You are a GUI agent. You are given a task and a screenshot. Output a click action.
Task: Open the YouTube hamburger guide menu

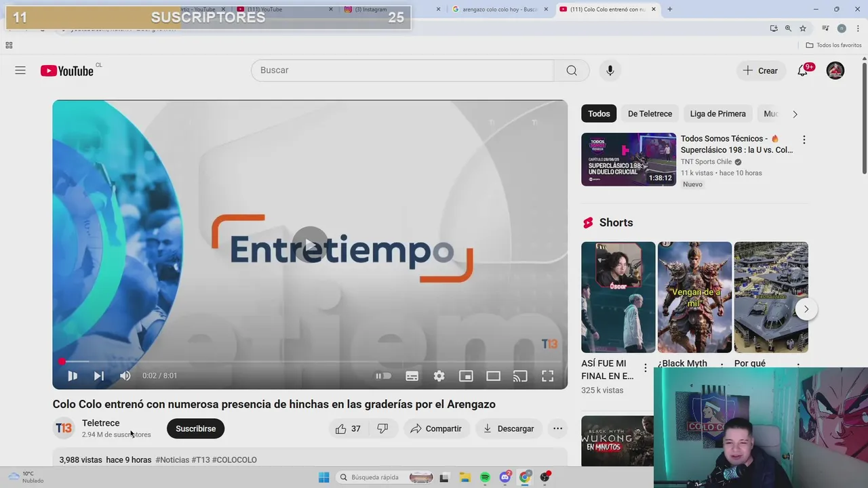(x=20, y=70)
